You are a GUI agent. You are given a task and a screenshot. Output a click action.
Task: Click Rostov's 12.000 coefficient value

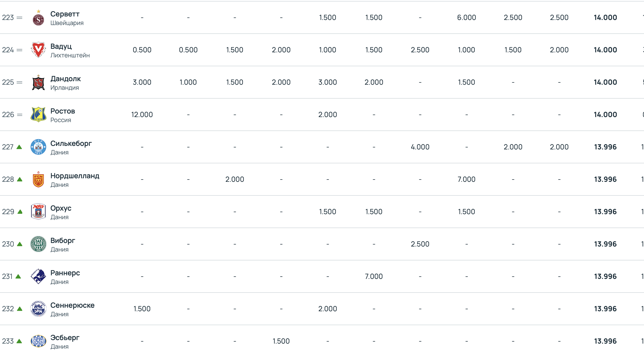(x=142, y=115)
